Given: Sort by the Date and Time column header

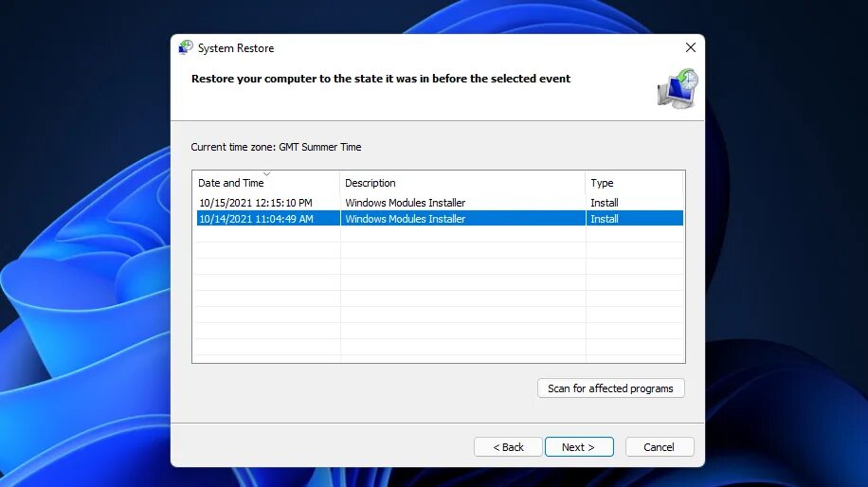Looking at the screenshot, I should (265, 183).
